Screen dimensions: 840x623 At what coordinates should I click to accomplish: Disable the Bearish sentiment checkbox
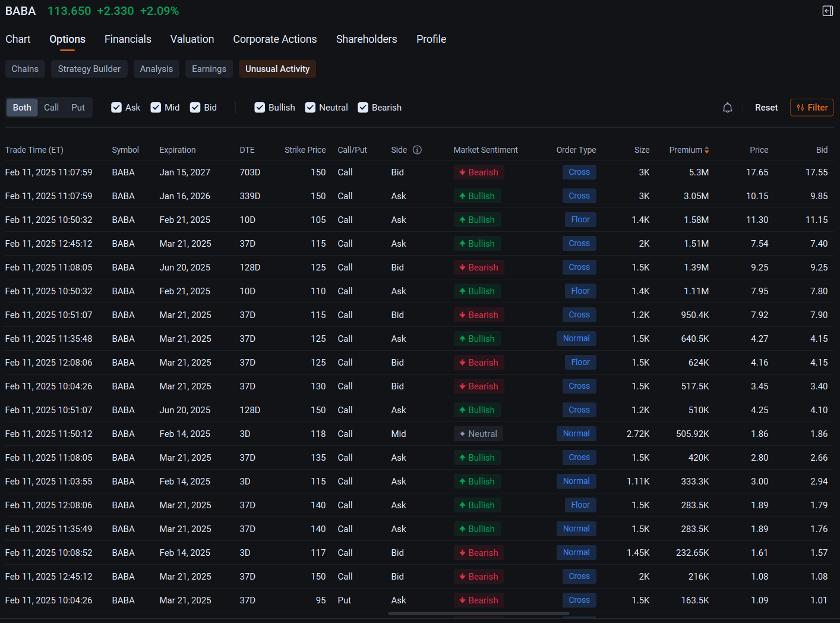click(x=363, y=108)
